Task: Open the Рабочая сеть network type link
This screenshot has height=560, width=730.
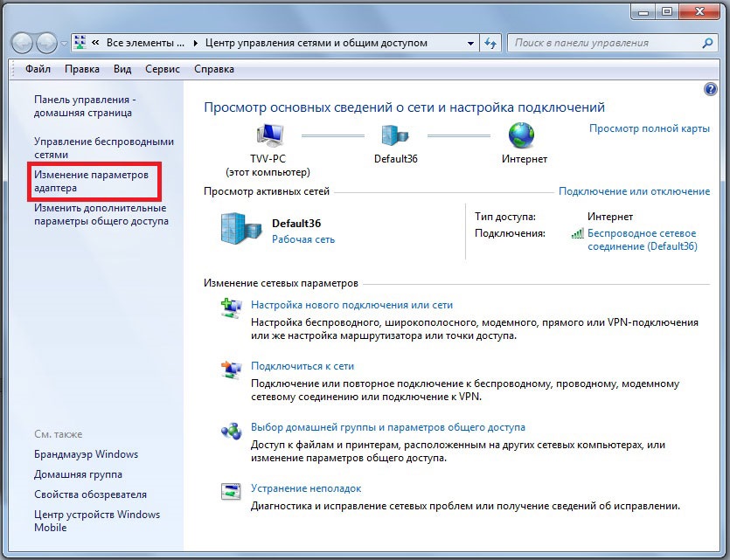Action: [303, 239]
